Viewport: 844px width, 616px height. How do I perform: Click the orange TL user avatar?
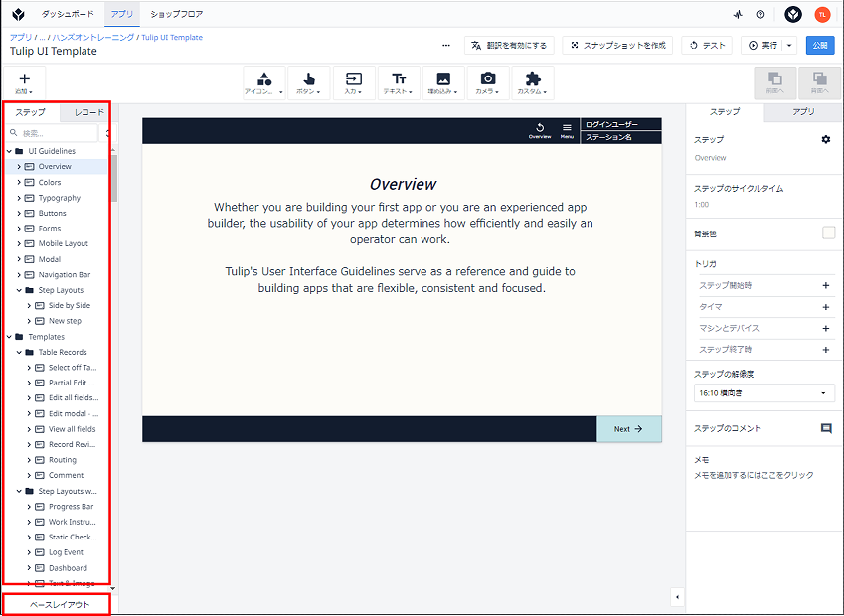pos(822,15)
